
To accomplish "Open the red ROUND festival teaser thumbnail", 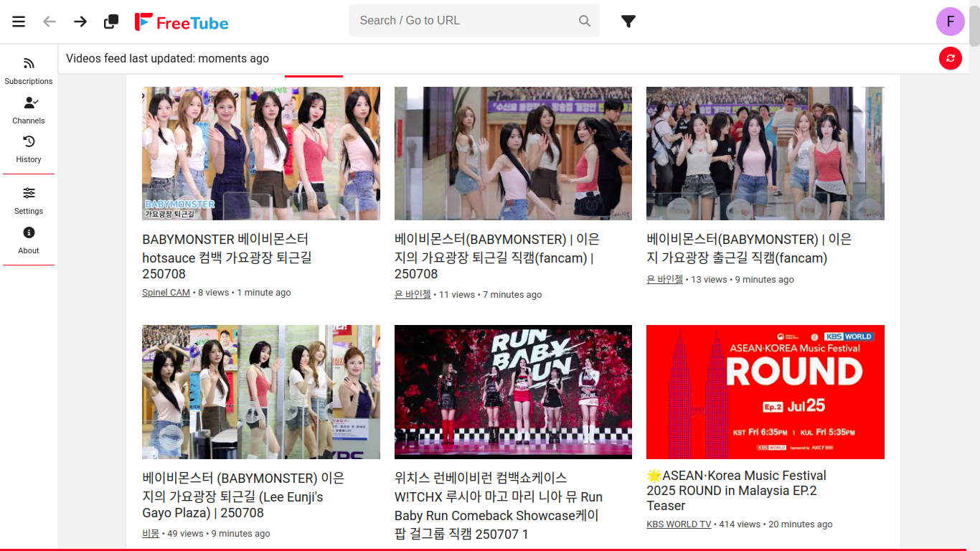I will pyautogui.click(x=765, y=392).
